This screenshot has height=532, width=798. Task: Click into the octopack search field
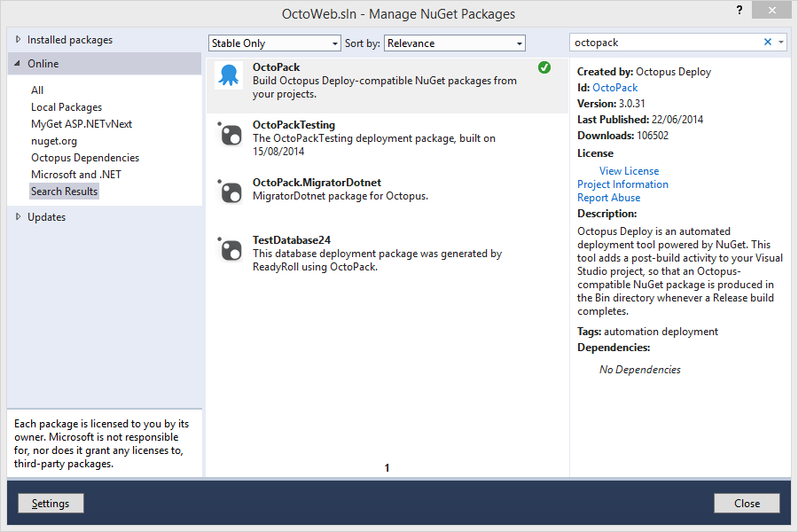click(665, 43)
